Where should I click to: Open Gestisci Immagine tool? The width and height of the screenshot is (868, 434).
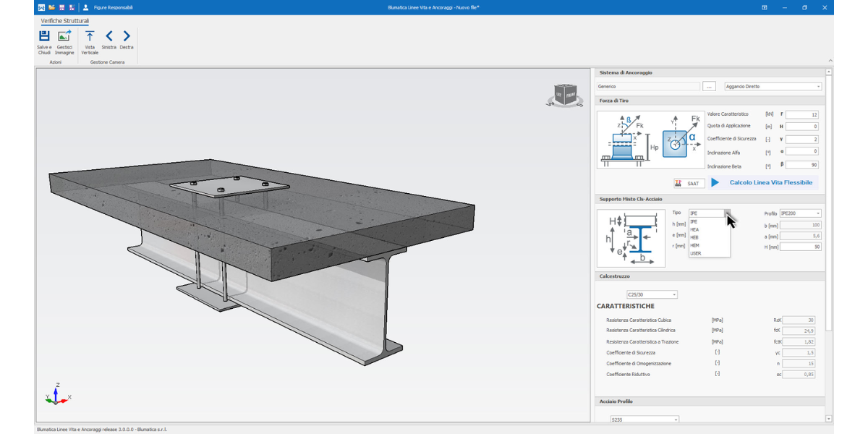[64, 35]
